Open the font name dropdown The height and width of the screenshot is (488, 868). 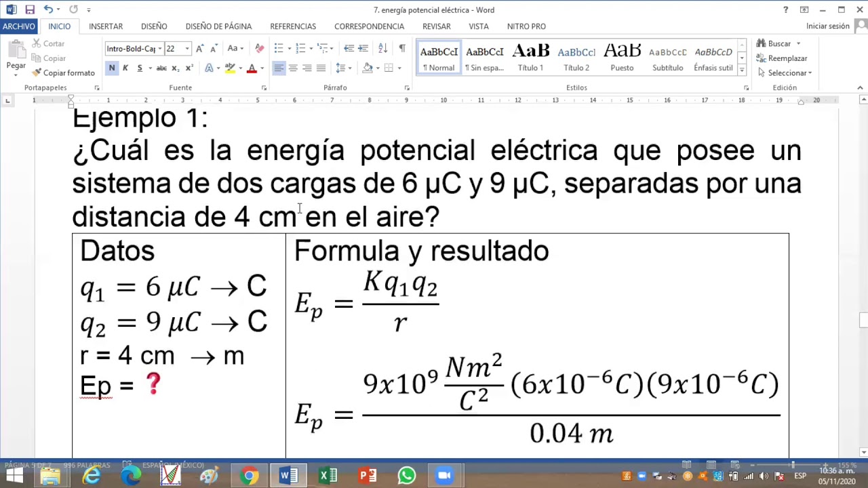[x=160, y=49]
